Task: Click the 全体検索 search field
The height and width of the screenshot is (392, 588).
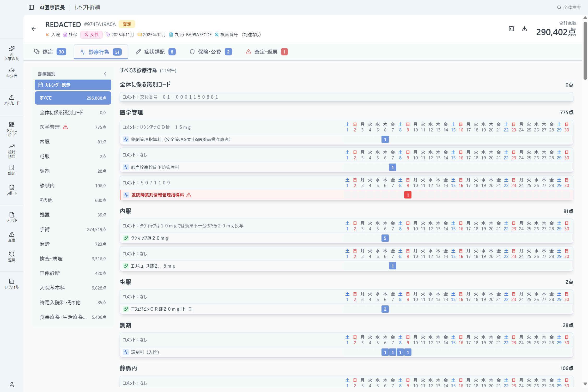Action: [569, 7]
